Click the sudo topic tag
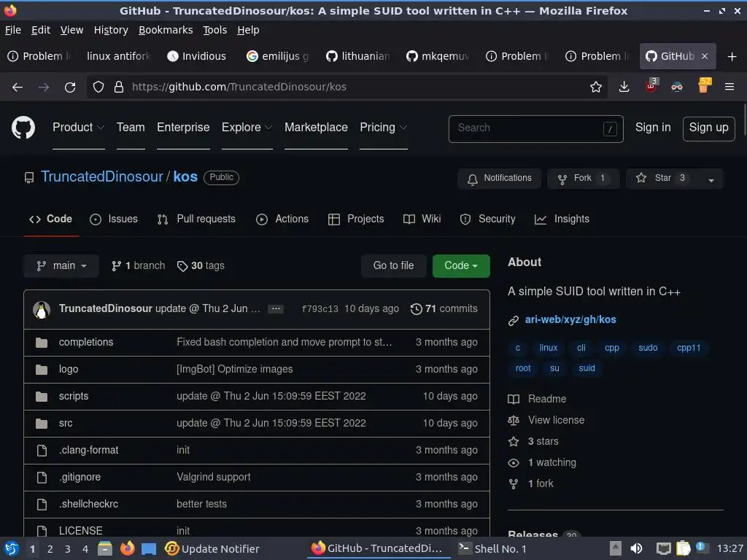 coord(648,348)
